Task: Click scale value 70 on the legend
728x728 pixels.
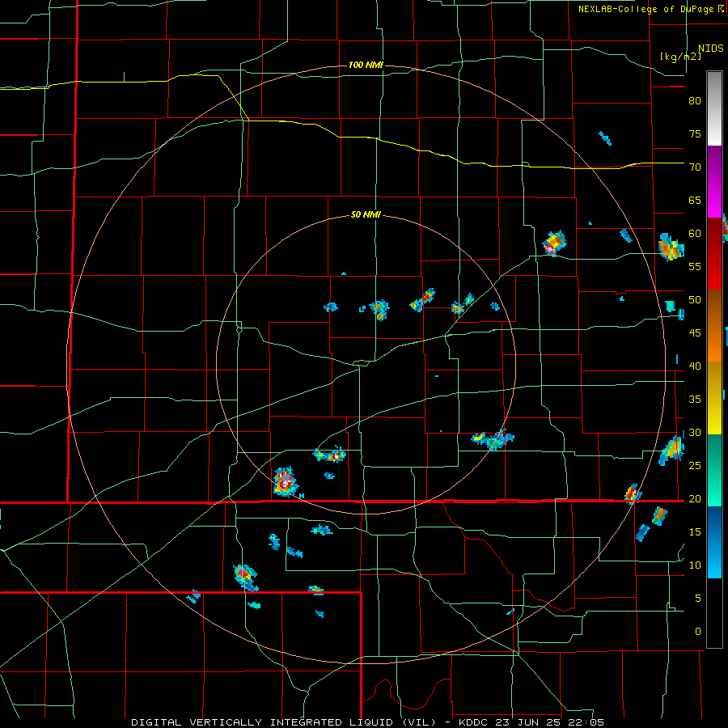Action: pyautogui.click(x=695, y=167)
